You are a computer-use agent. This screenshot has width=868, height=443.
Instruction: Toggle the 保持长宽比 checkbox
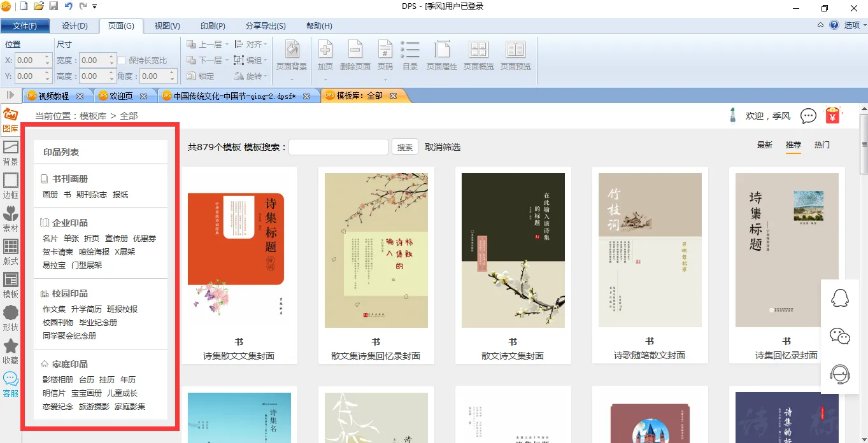[x=122, y=60]
